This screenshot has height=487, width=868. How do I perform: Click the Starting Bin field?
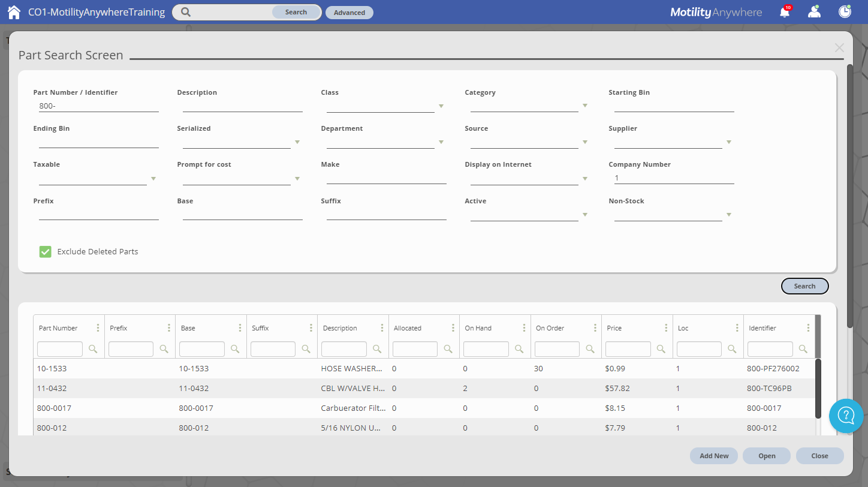[x=674, y=106]
